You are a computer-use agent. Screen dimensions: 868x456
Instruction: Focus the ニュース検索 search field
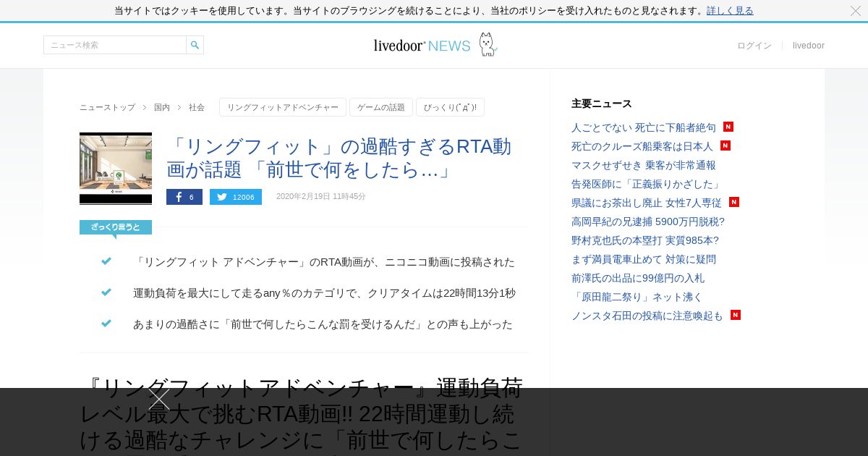(115, 45)
